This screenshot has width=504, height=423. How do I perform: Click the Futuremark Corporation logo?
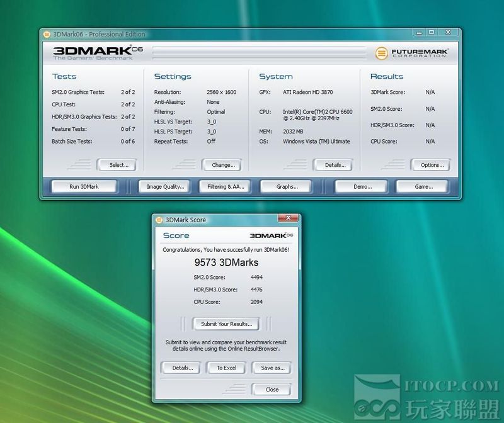[410, 53]
